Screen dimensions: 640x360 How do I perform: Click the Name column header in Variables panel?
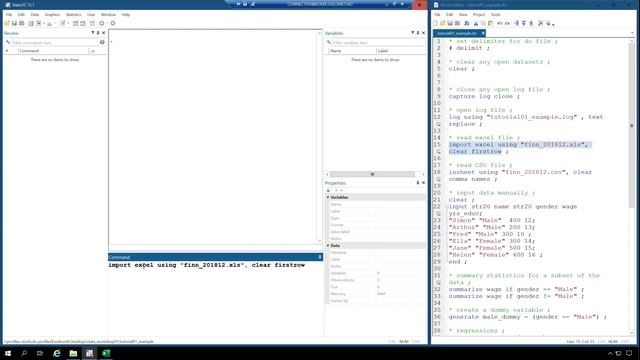[x=352, y=51]
